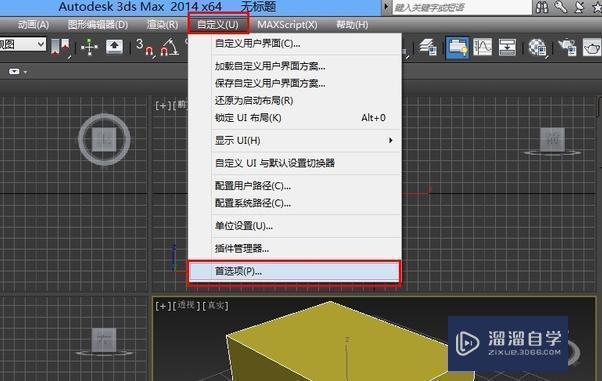This screenshot has height=381, width=602.
Task: Click the binoculars search icon
Action: 542,7
